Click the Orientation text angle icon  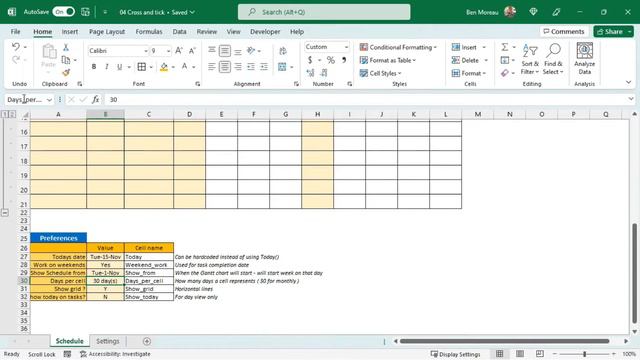click(251, 51)
